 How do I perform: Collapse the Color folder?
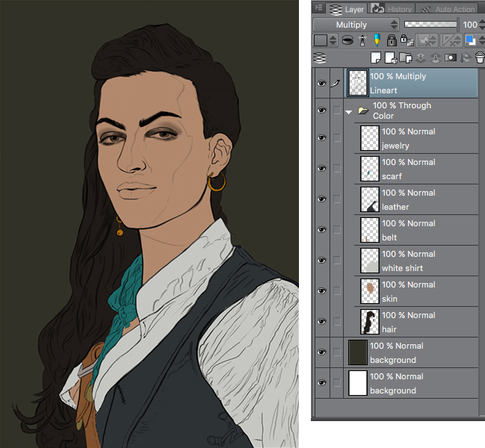coord(349,111)
